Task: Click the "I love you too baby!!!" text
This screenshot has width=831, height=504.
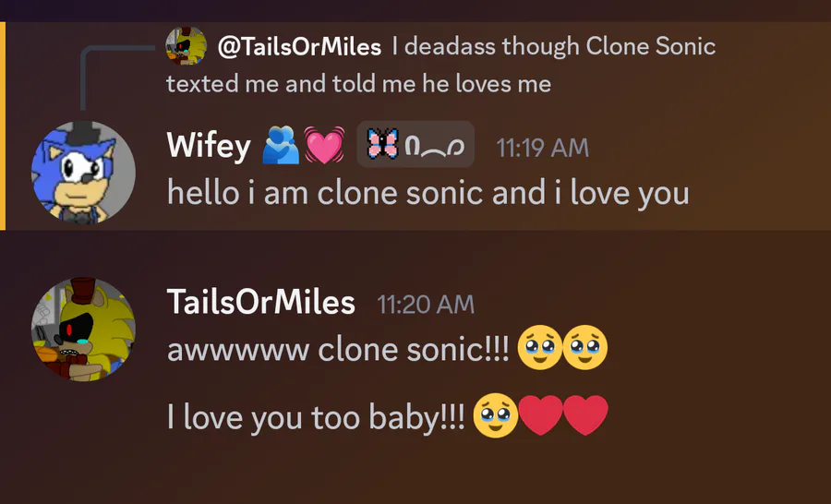Action: (x=316, y=416)
